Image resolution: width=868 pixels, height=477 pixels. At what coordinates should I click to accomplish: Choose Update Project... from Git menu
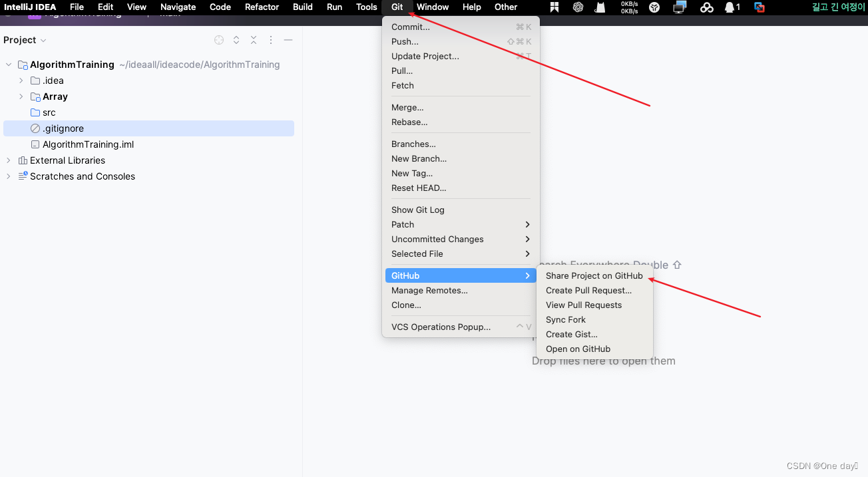pyautogui.click(x=461, y=57)
